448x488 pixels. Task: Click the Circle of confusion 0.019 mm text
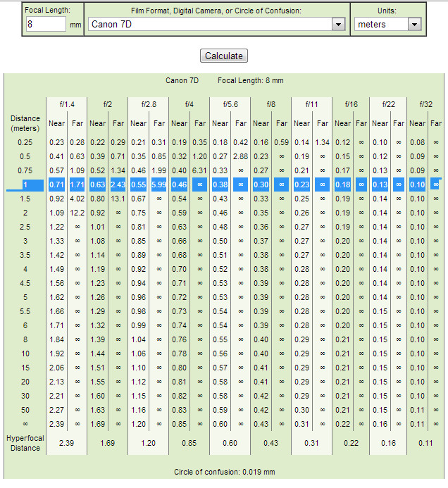click(x=225, y=472)
